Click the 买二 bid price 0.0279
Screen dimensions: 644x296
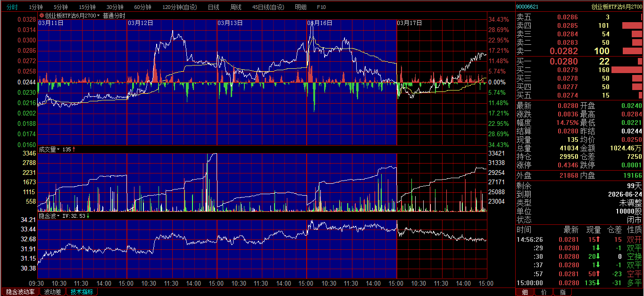click(x=568, y=70)
